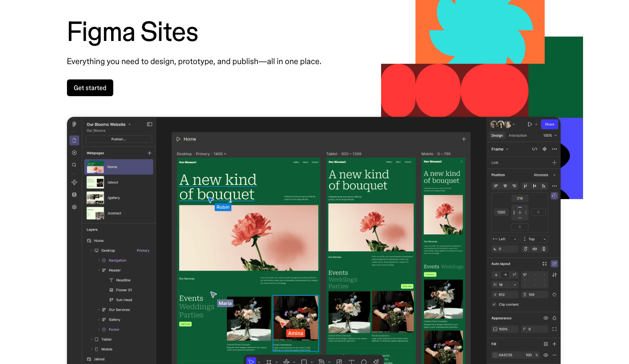
Task: Open alignment more options ellipsis
Action: click(x=555, y=186)
